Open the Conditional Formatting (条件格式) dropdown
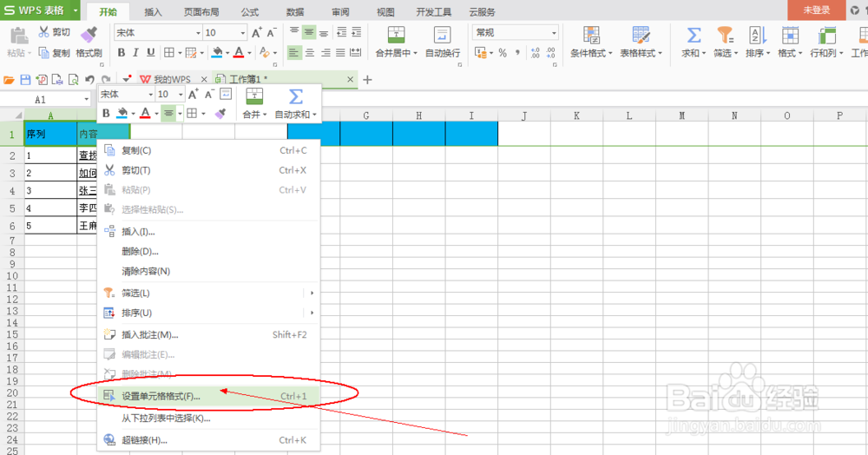This screenshot has width=868, height=455. click(x=610, y=53)
